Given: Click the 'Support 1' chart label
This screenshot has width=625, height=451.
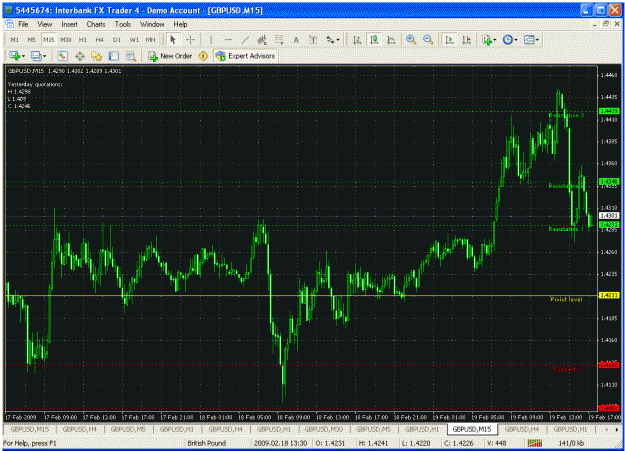Looking at the screenshot, I should [x=566, y=370].
